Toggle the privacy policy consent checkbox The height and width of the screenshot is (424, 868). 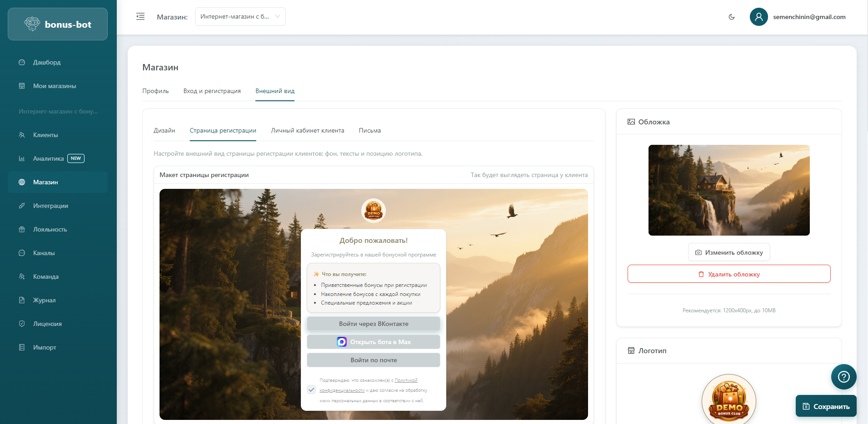pos(311,389)
